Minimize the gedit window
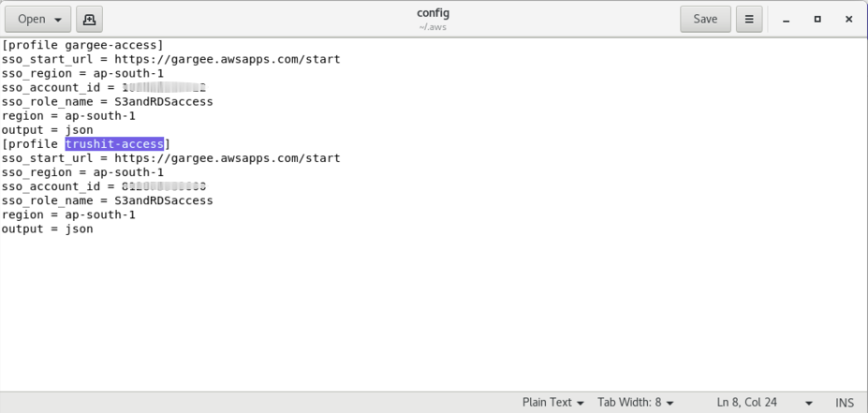The height and width of the screenshot is (413, 868). coord(787,19)
